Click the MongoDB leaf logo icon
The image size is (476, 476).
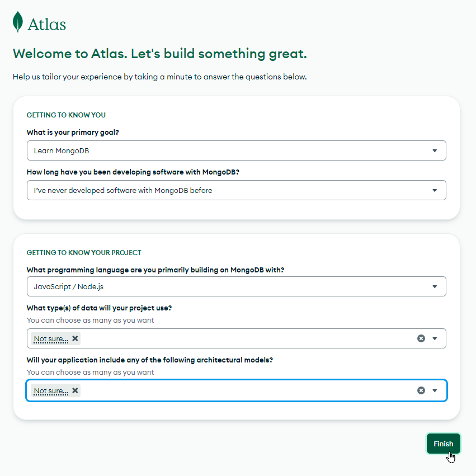click(x=17, y=22)
